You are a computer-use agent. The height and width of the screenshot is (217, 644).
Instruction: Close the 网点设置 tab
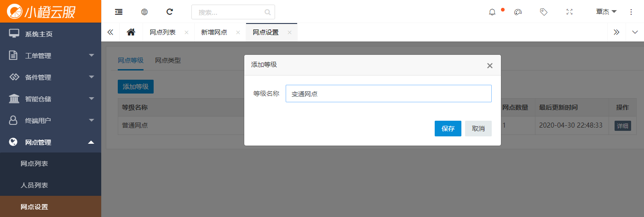tap(289, 33)
